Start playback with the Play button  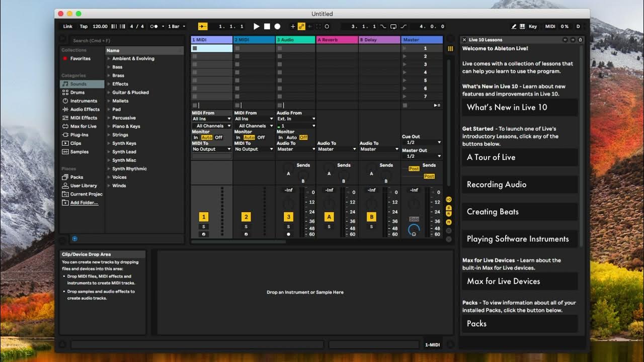pos(257,26)
